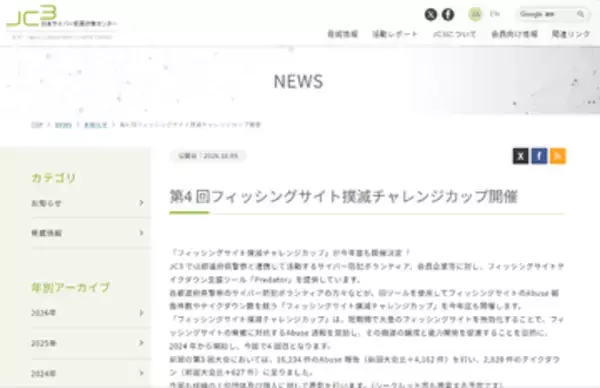
Task: Click the NEWS banner heading
Action: tap(298, 81)
